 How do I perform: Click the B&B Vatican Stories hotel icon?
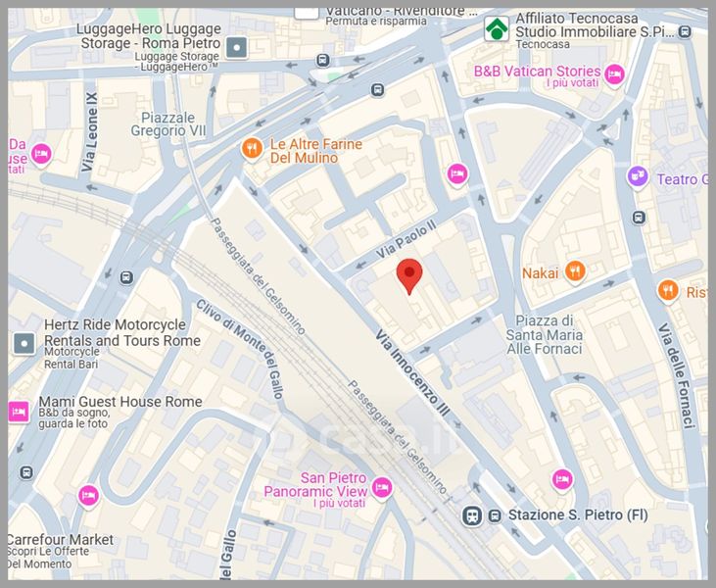(614, 74)
